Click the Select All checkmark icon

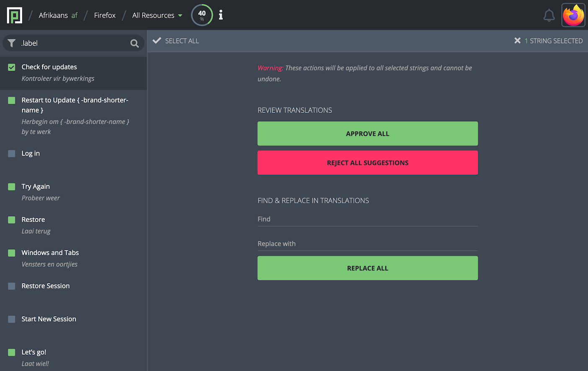[x=157, y=41]
